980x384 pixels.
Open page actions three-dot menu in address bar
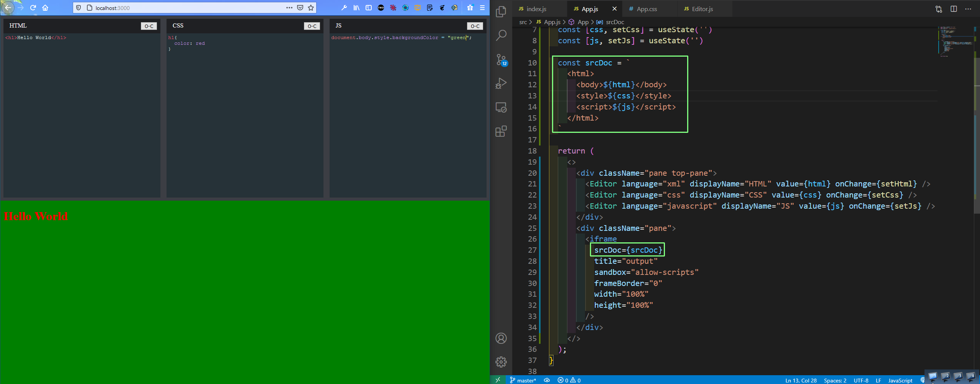click(x=289, y=8)
